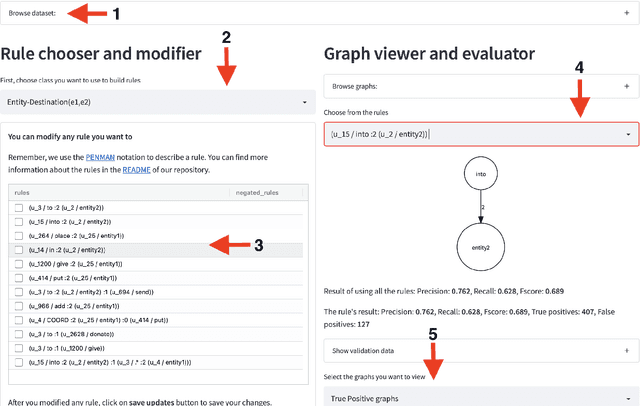Image resolution: width=640 pixels, height=406 pixels.
Task: Click the 'into' node in the graph
Action: click(x=480, y=174)
